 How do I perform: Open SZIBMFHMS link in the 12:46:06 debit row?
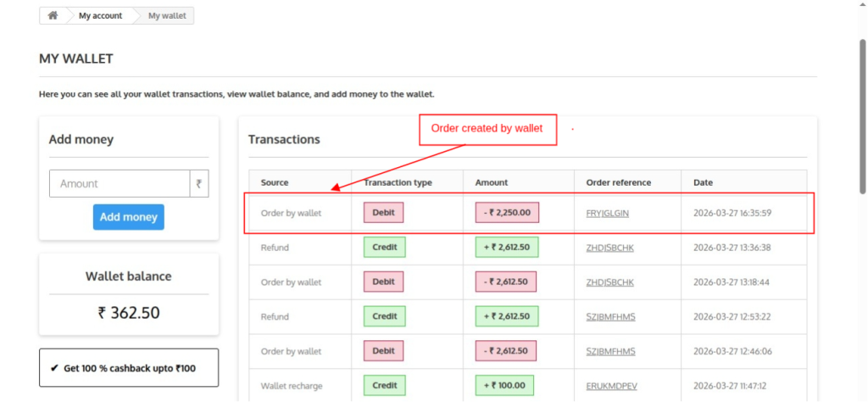610,351
